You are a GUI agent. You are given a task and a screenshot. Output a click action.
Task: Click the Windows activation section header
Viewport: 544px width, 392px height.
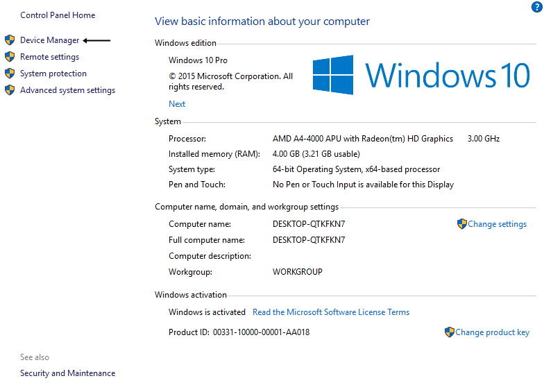[191, 295]
